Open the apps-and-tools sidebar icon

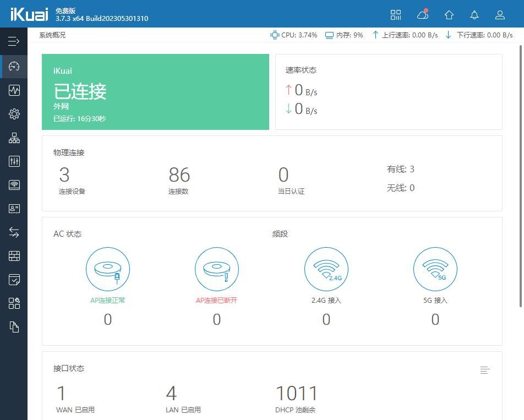(14, 303)
